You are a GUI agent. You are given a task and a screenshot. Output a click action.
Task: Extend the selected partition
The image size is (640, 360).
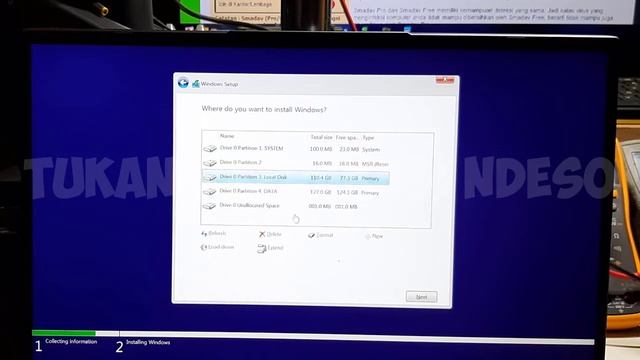[x=270, y=248]
